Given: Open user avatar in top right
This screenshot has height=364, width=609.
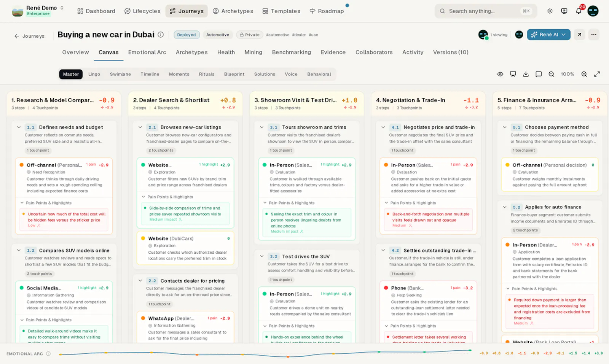Looking at the screenshot, I should [593, 11].
